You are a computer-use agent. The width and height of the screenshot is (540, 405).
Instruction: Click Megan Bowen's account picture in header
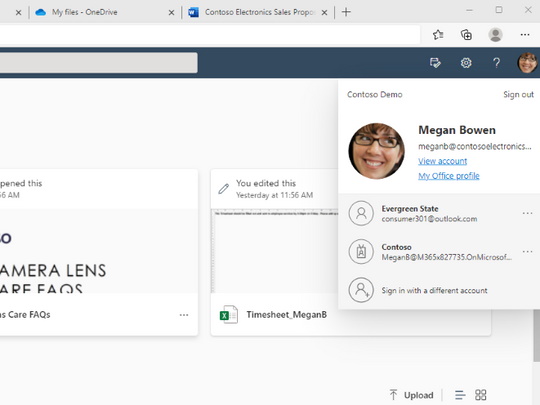coord(528,63)
